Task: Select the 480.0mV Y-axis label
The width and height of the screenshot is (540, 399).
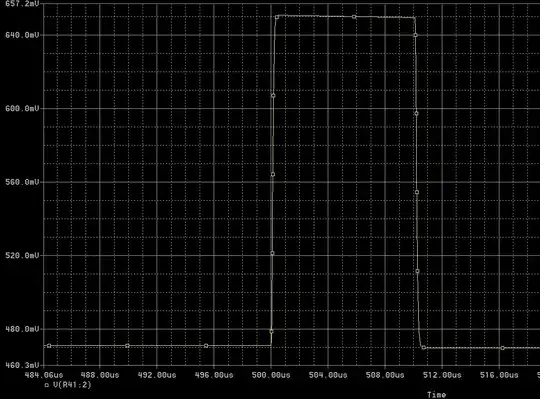Action: 22,329
